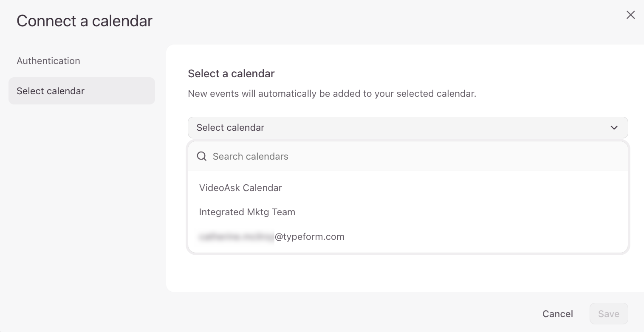Click the Select a calendar heading

coord(231,73)
